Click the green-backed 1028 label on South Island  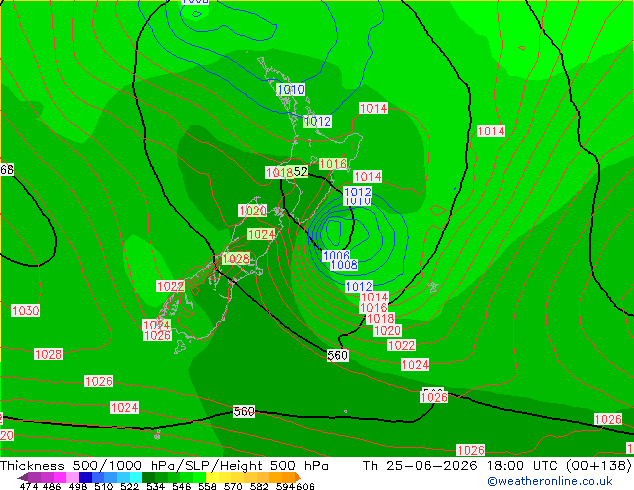coord(236,259)
